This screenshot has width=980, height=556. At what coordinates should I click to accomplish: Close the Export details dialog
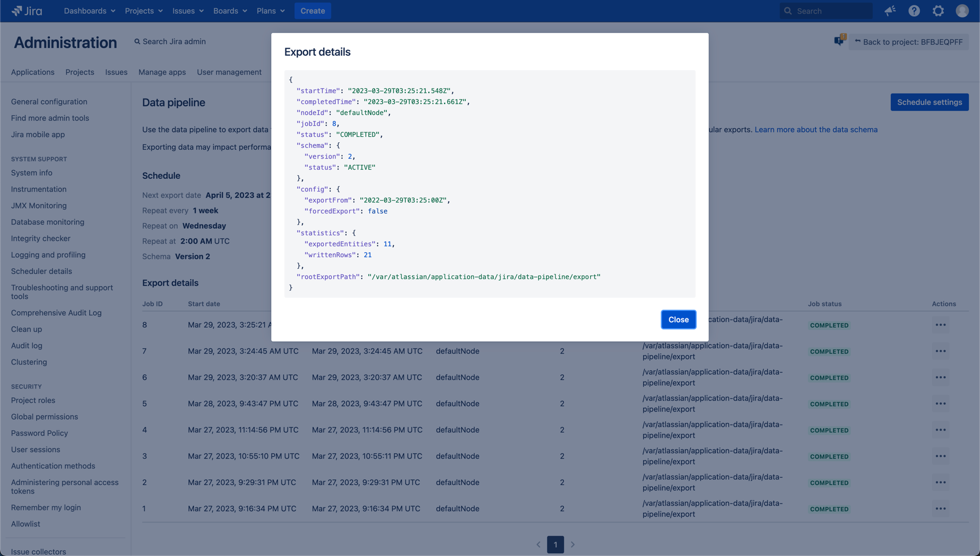point(678,320)
